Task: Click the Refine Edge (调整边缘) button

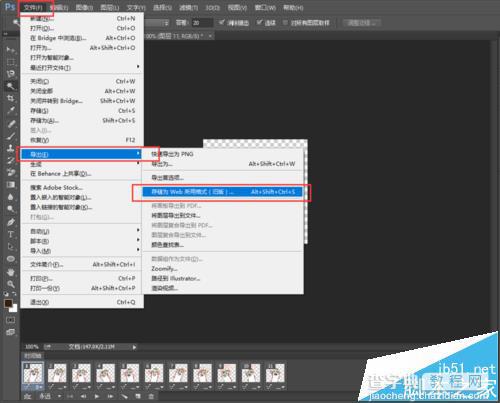Action: click(x=362, y=23)
